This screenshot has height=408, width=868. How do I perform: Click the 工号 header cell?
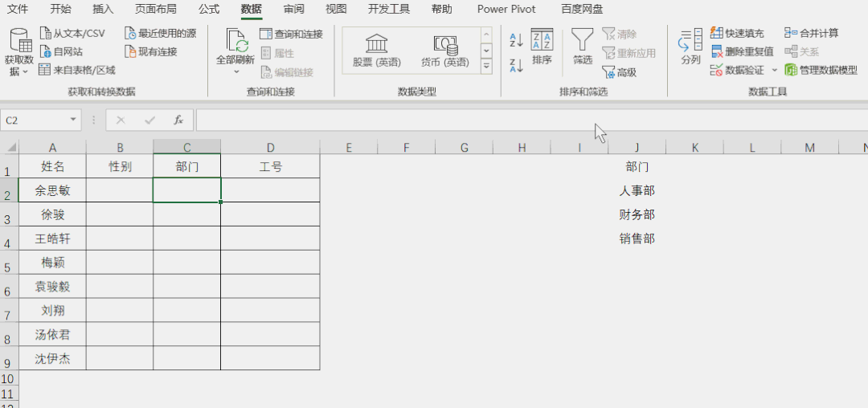point(270,166)
